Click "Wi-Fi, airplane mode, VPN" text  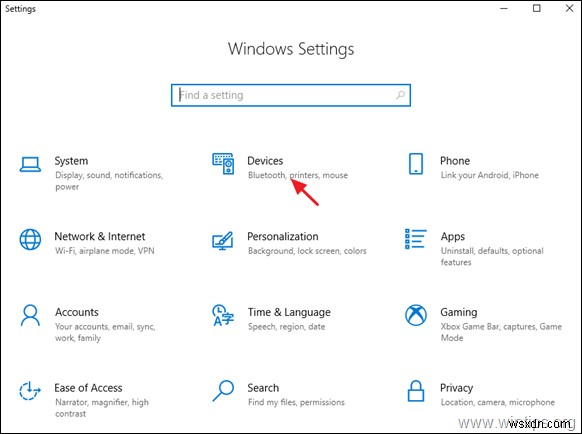tap(105, 251)
